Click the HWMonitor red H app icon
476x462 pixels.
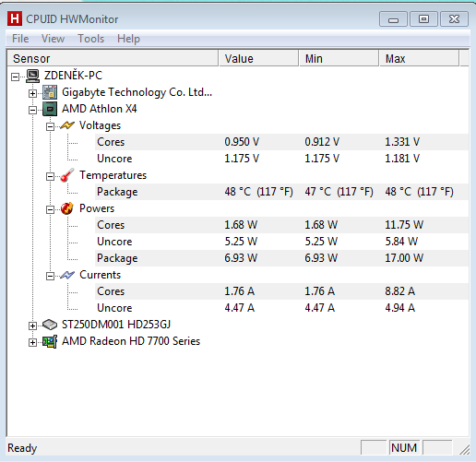point(15,18)
